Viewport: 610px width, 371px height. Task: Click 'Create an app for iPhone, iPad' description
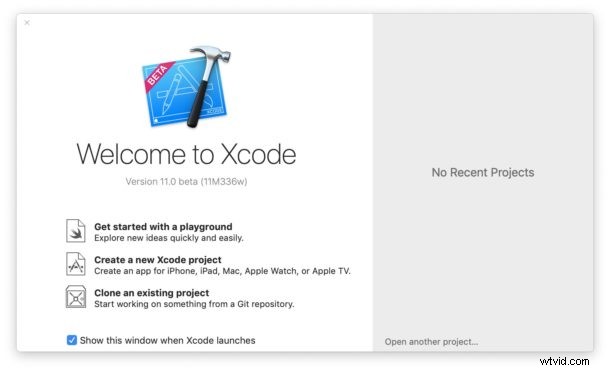coord(222,271)
